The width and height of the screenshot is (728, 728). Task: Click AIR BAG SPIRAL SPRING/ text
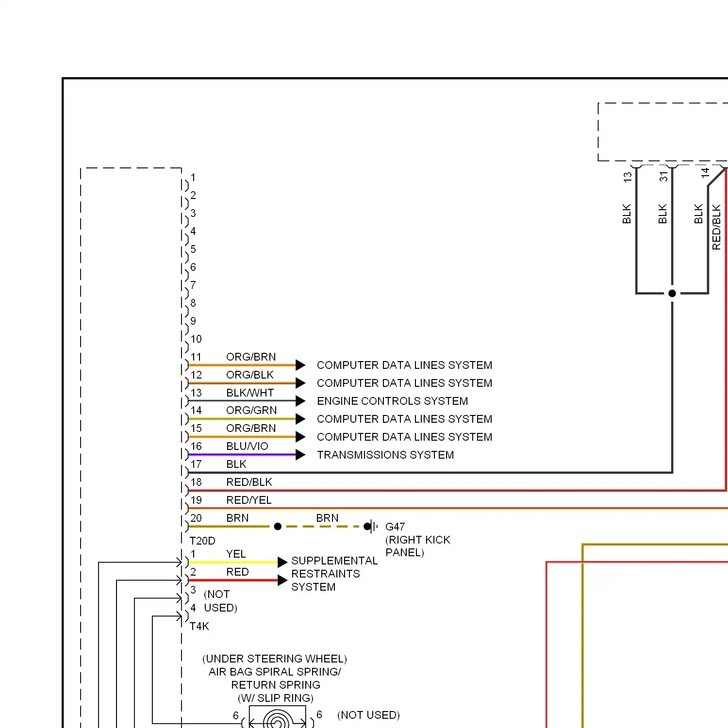point(275,672)
